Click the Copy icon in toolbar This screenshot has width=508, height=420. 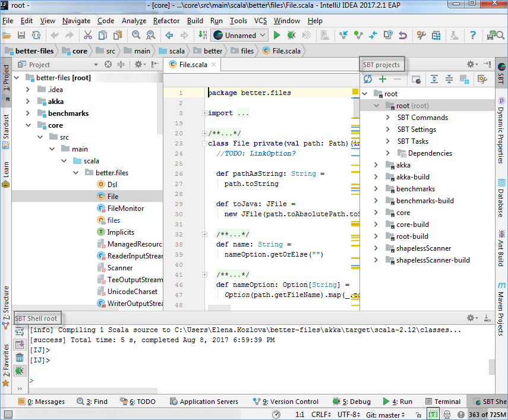103,35
